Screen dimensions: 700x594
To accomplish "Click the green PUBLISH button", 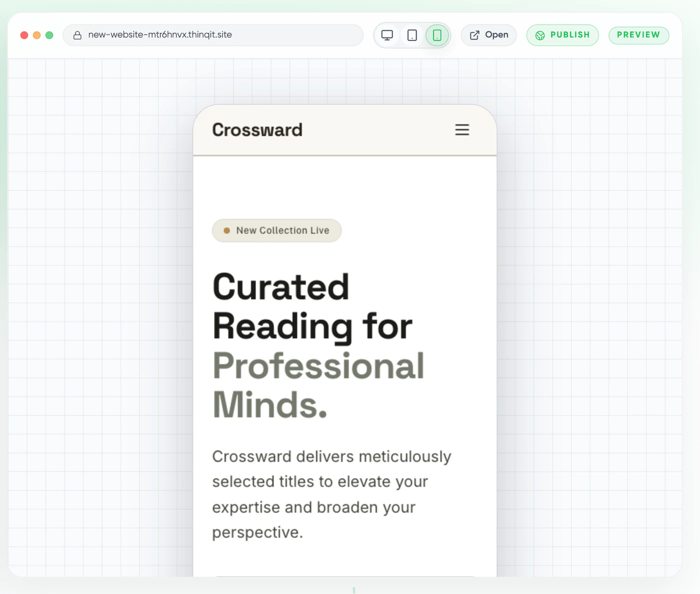I will click(562, 35).
